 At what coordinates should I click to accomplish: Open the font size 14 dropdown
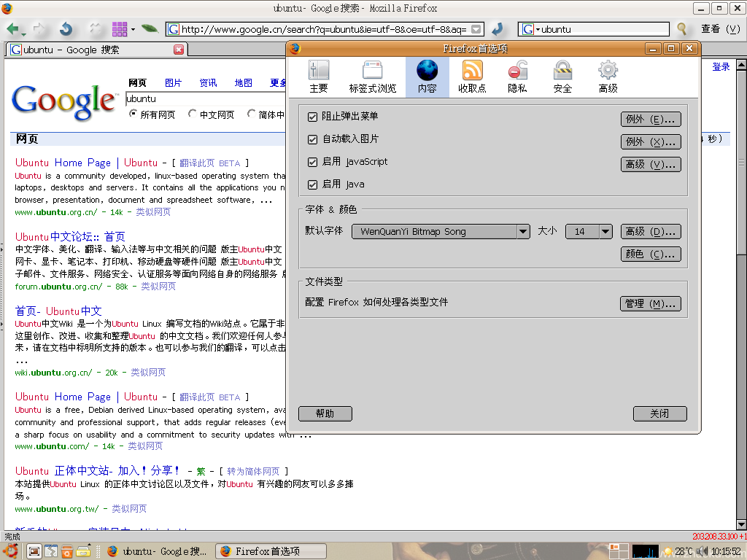coord(589,231)
